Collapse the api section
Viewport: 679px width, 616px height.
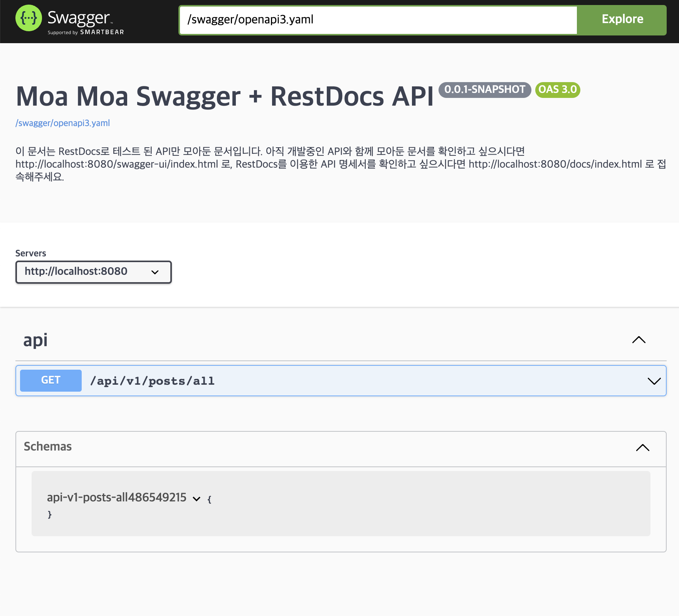click(x=639, y=340)
